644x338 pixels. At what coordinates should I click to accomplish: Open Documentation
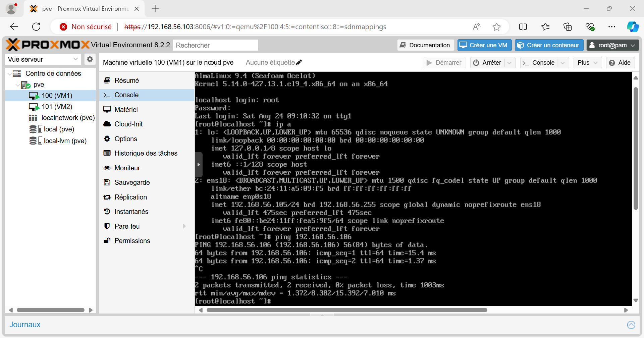[426, 45]
